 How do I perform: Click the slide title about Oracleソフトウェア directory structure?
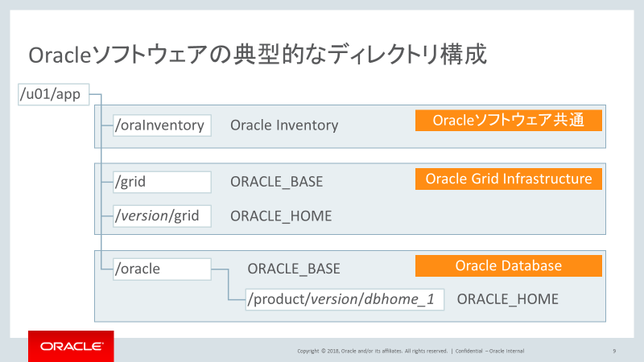point(258,56)
